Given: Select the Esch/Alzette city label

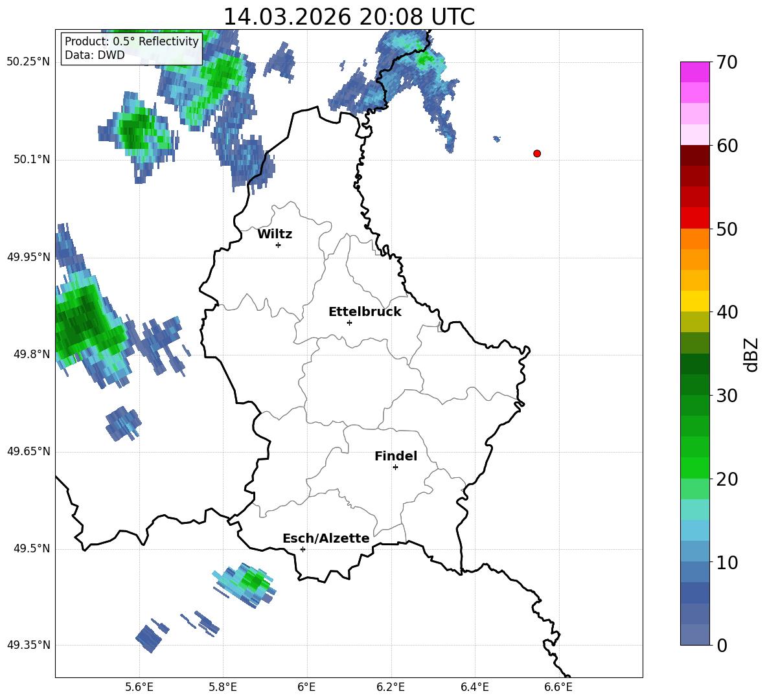Looking at the screenshot, I should 326,538.
